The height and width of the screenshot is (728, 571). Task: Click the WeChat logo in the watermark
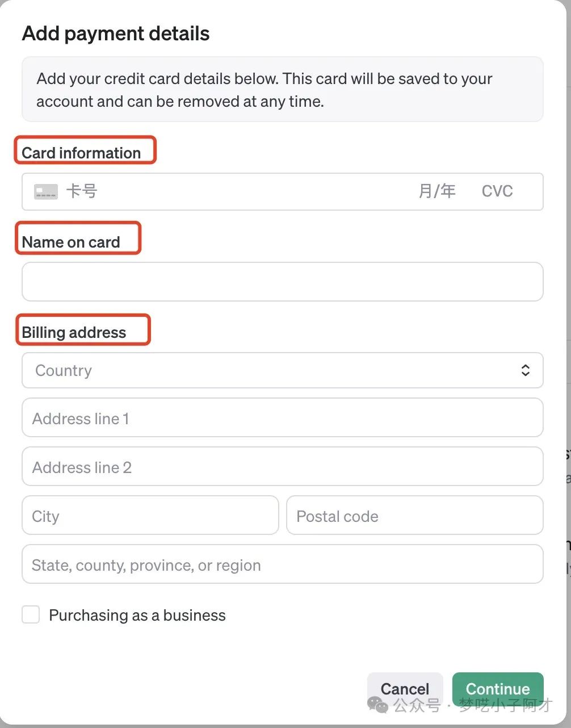pos(378,705)
